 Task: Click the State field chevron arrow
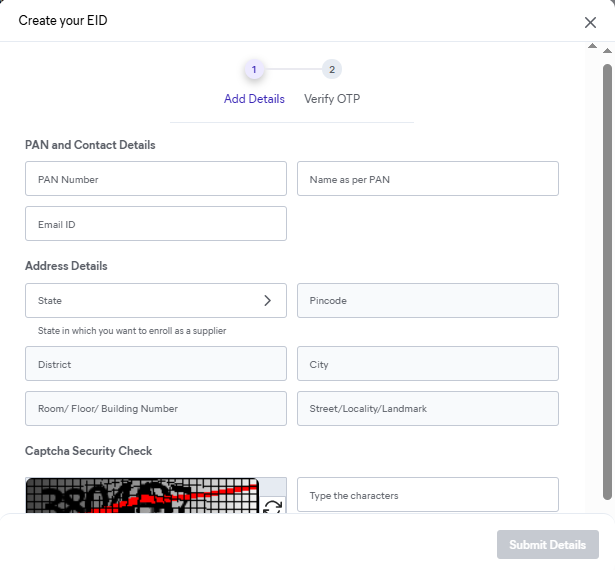pyautogui.click(x=267, y=300)
